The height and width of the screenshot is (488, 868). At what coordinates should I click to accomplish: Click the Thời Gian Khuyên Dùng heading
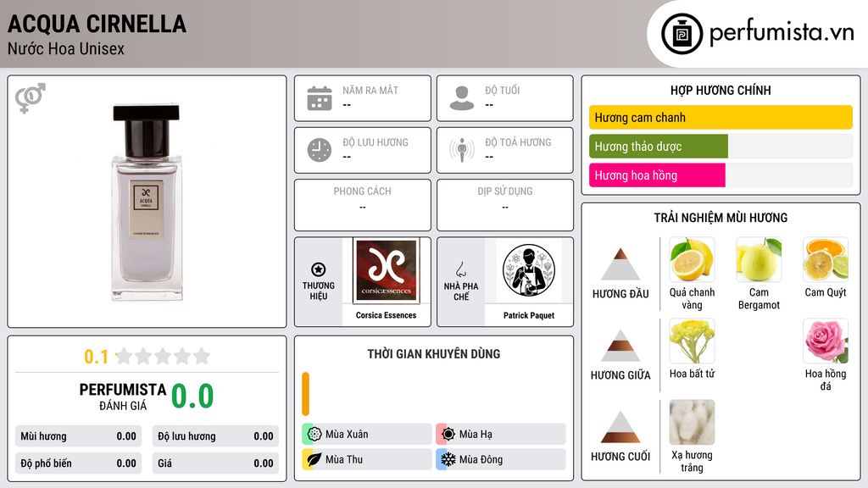pyautogui.click(x=434, y=354)
